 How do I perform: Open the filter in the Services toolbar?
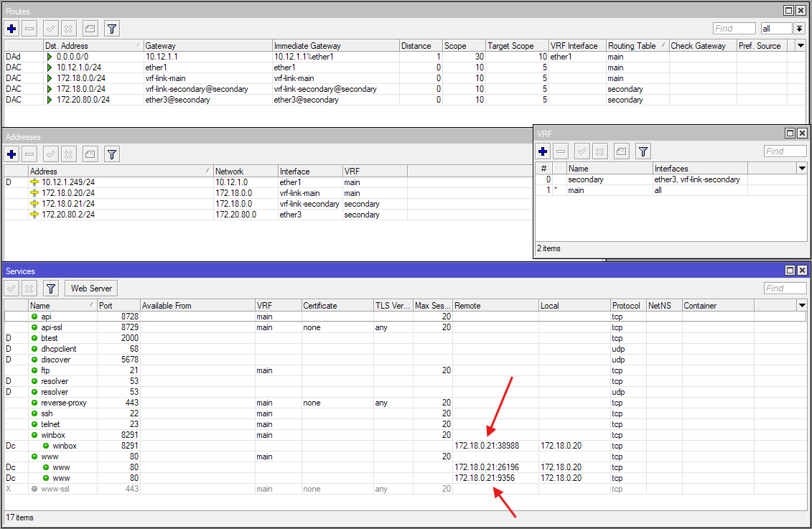tap(51, 289)
